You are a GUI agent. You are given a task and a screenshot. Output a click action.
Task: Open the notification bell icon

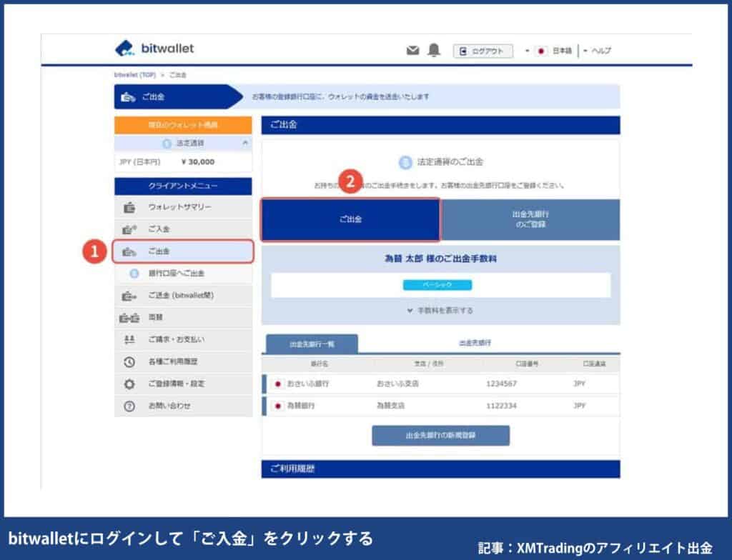[434, 49]
